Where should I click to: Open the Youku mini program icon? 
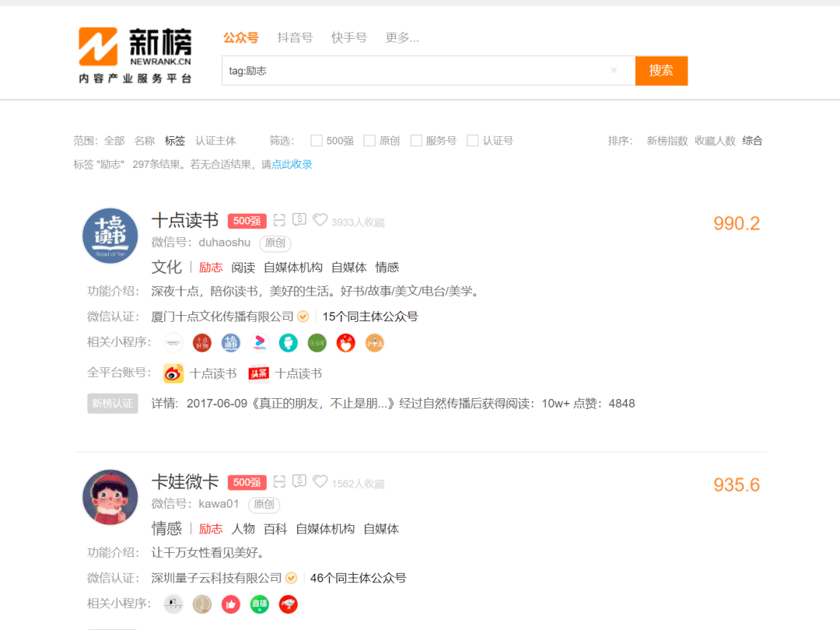coord(260,343)
